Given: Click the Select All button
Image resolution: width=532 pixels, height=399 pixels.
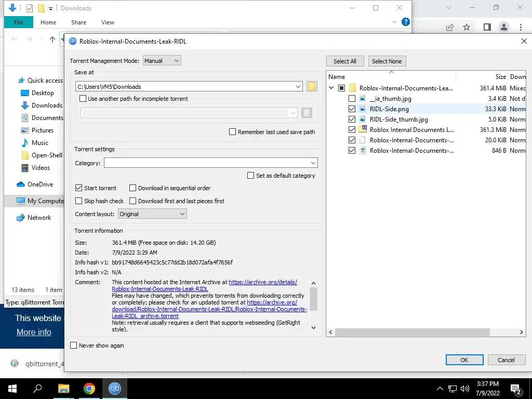Looking at the screenshot, I should click(x=345, y=61).
